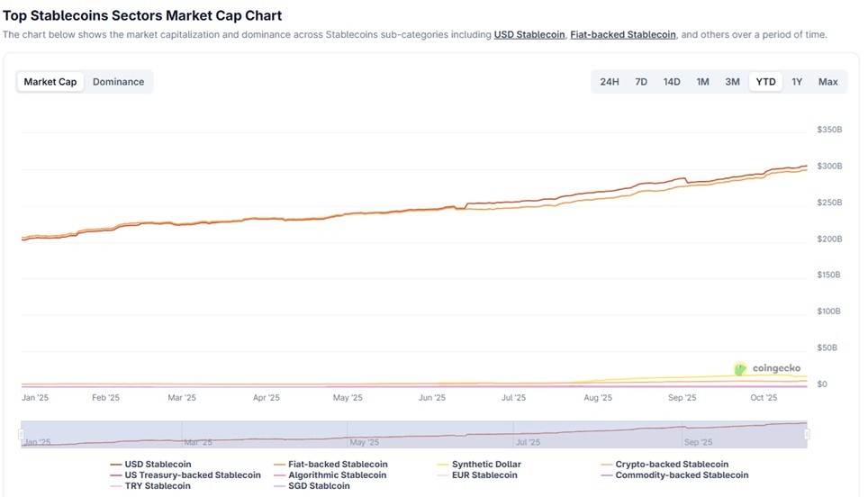This screenshot has width=868, height=497.
Task: Switch to the Dominance tab
Action: pyautogui.click(x=118, y=82)
